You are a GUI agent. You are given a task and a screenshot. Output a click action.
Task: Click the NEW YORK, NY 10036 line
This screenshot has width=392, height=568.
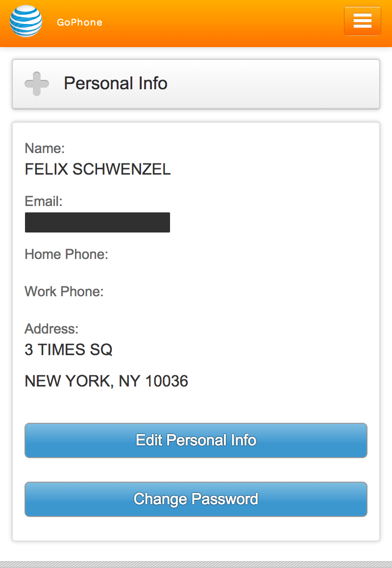click(106, 381)
